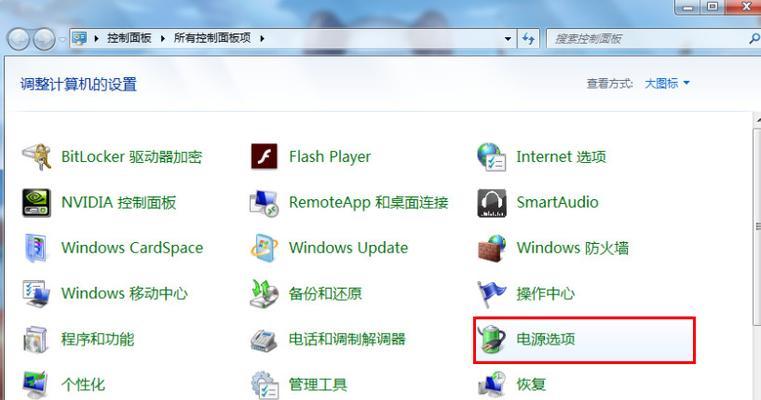Go back with the Back arrow button
761x400 pixels.
coord(18,39)
